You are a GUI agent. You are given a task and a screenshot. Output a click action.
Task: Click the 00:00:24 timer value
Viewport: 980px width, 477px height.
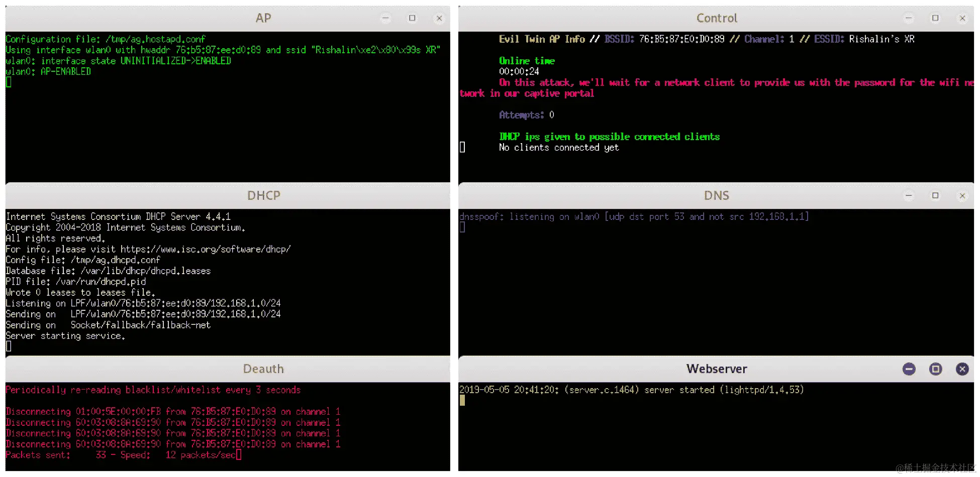tap(519, 71)
